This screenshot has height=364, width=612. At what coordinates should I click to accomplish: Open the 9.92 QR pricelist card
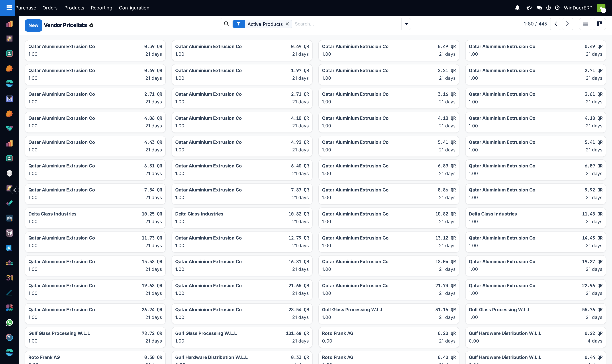tap(535, 194)
